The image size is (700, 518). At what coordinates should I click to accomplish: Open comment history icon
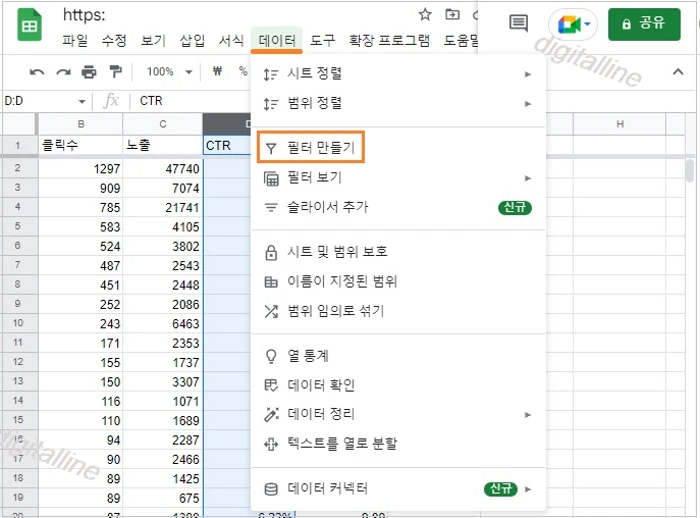tap(518, 23)
